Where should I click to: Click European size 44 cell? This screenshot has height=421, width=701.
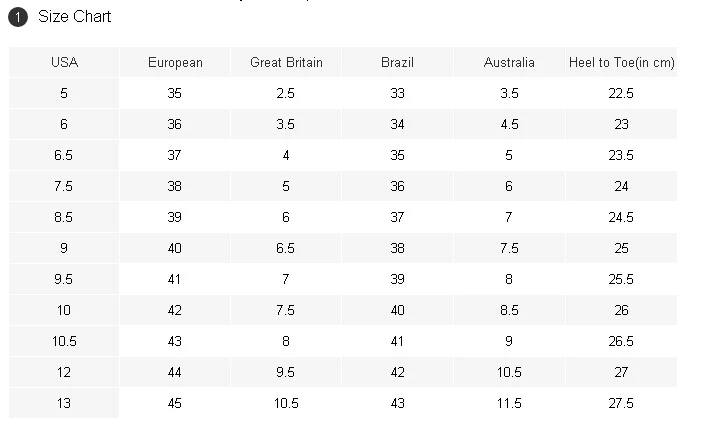(175, 372)
